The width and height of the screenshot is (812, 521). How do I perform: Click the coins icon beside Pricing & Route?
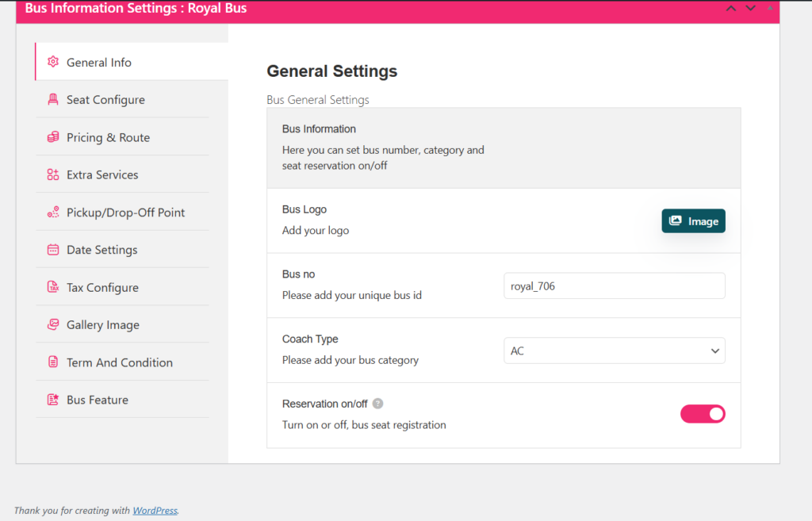point(53,136)
